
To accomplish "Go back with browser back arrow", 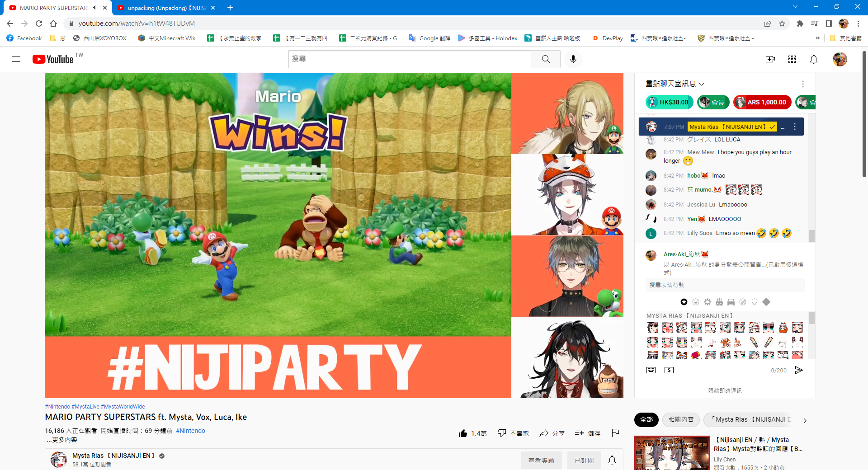I will 10,23.
